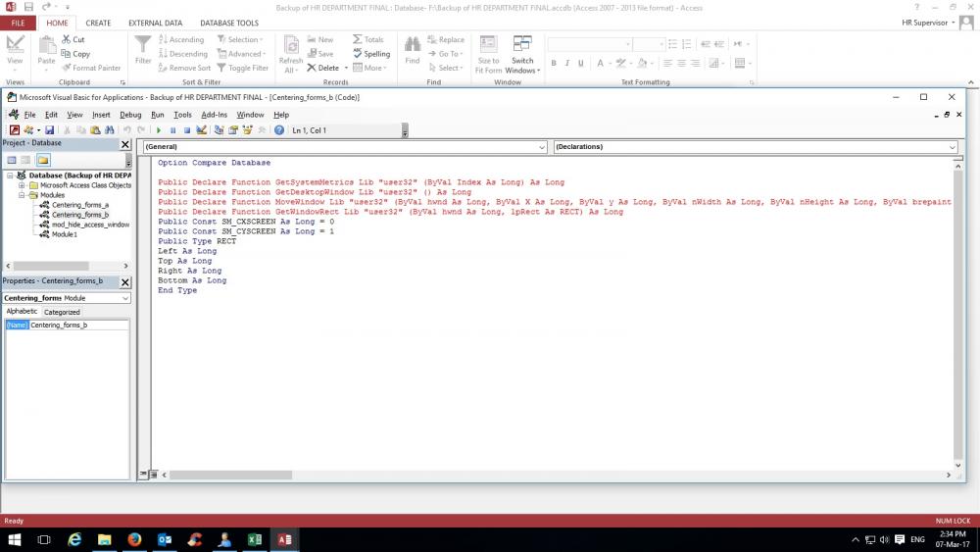Click View Microsoft Access icon in VBA toolbar

tap(15, 130)
